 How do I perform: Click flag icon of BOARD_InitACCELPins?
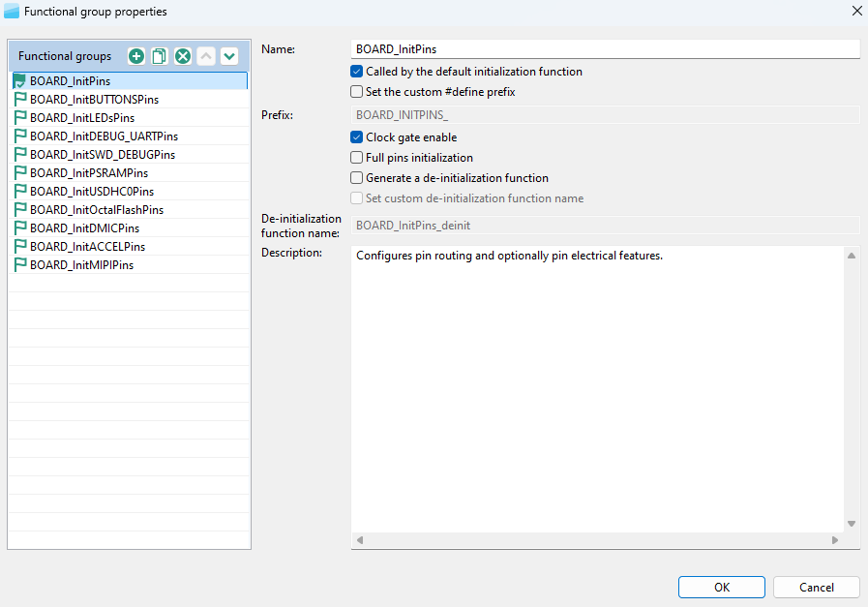tap(20, 246)
